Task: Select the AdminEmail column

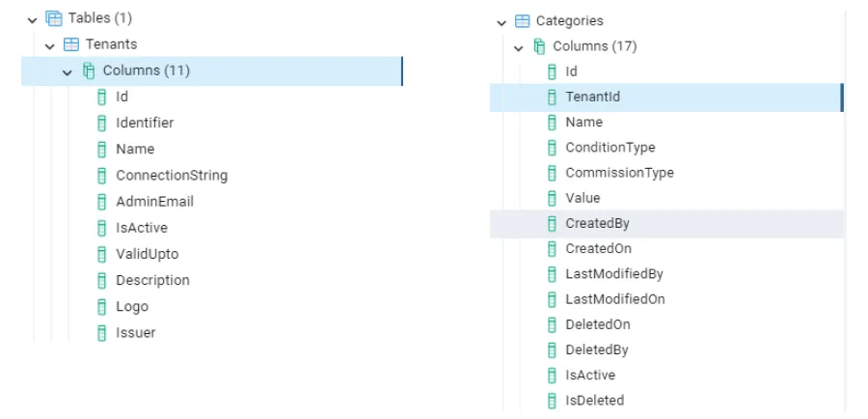Action: (x=154, y=202)
